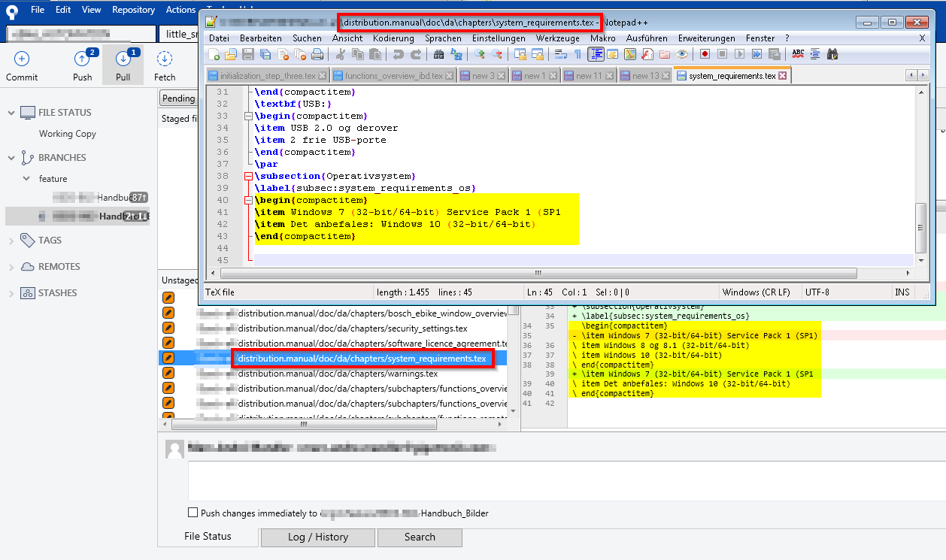Image resolution: width=946 pixels, height=560 pixels.
Task: Click the Play Macro icon in Notepad++
Action: (x=739, y=54)
